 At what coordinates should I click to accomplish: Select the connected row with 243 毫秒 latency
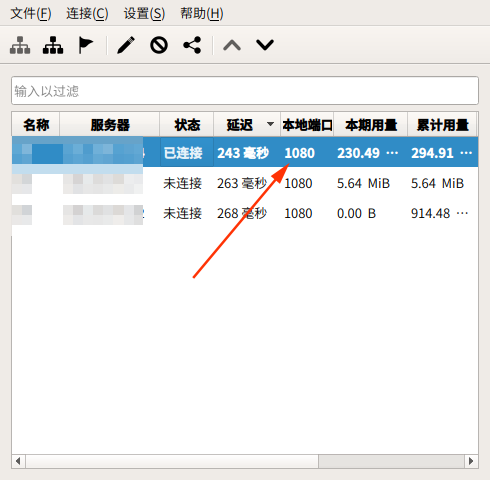coord(245,153)
